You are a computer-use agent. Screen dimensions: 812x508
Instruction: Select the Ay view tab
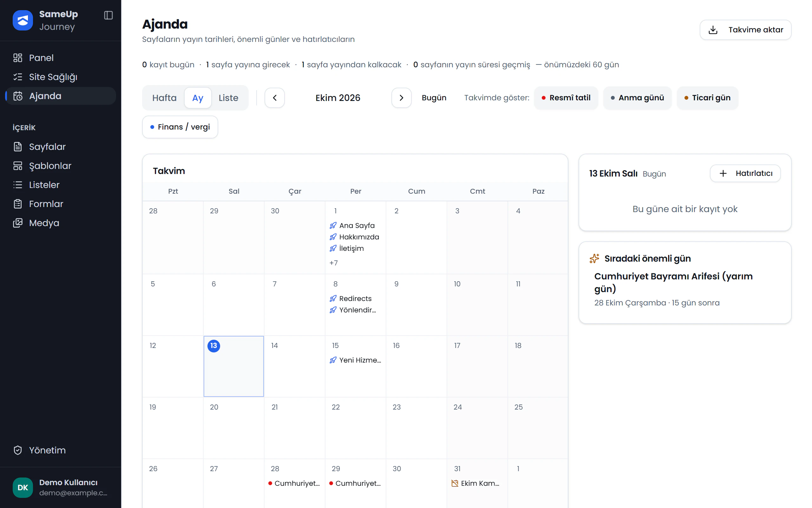(x=198, y=98)
